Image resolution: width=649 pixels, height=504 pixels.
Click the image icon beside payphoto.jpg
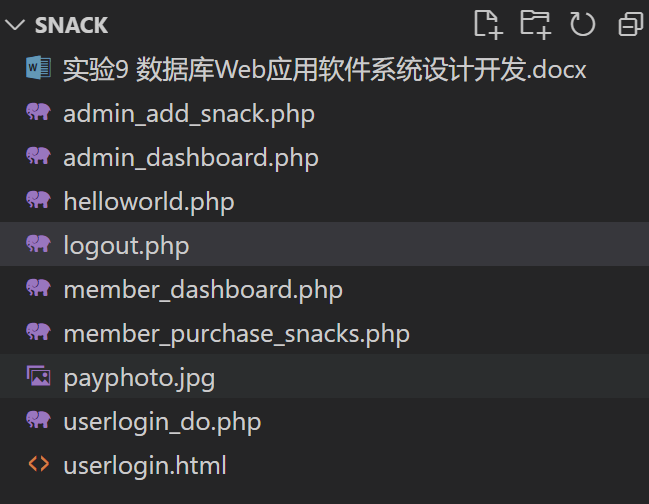[x=38, y=376]
